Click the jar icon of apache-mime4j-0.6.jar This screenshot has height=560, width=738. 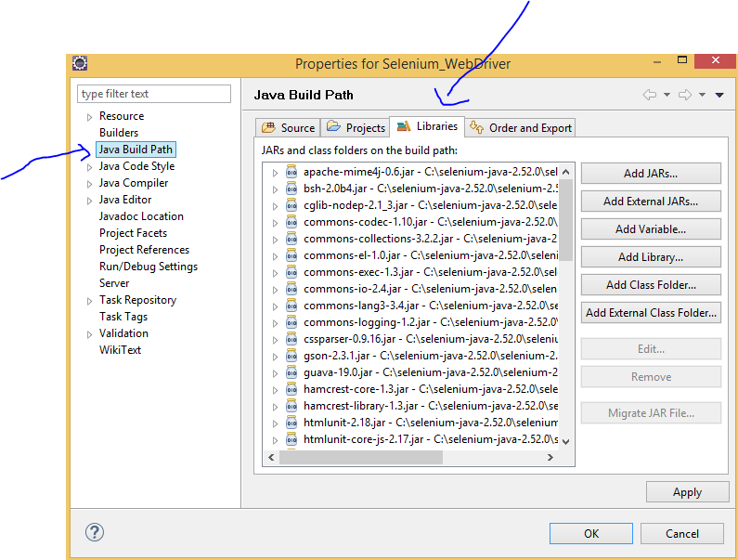pyautogui.click(x=291, y=172)
